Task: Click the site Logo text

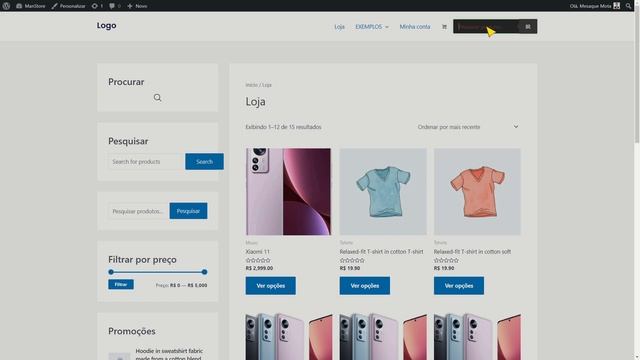Action: pos(107,25)
